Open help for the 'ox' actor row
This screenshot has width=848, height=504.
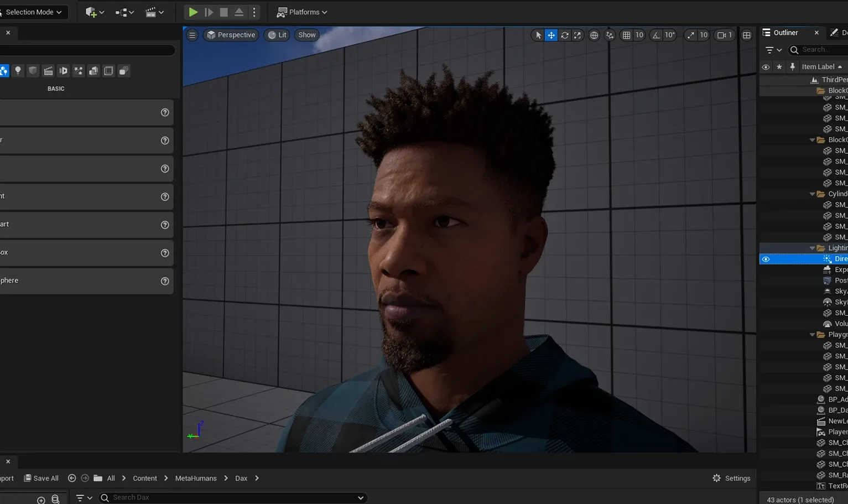[165, 253]
